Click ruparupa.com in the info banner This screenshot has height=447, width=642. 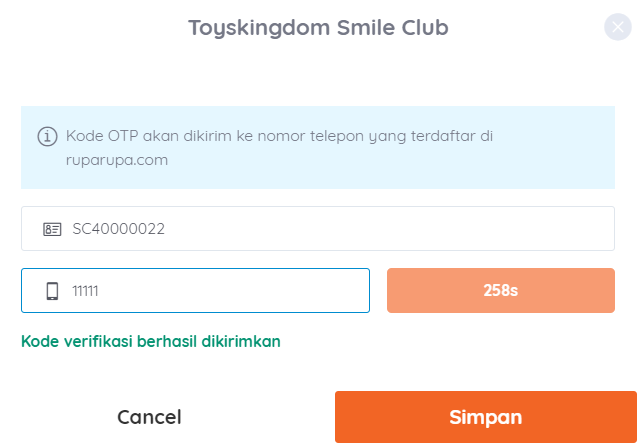tap(117, 160)
